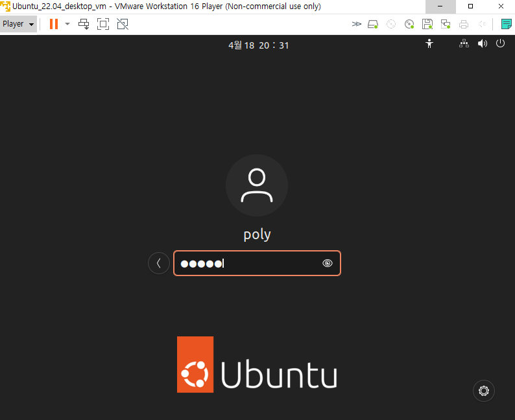This screenshot has height=420, width=515.
Task: Select the poly username label
Action: tap(257, 235)
